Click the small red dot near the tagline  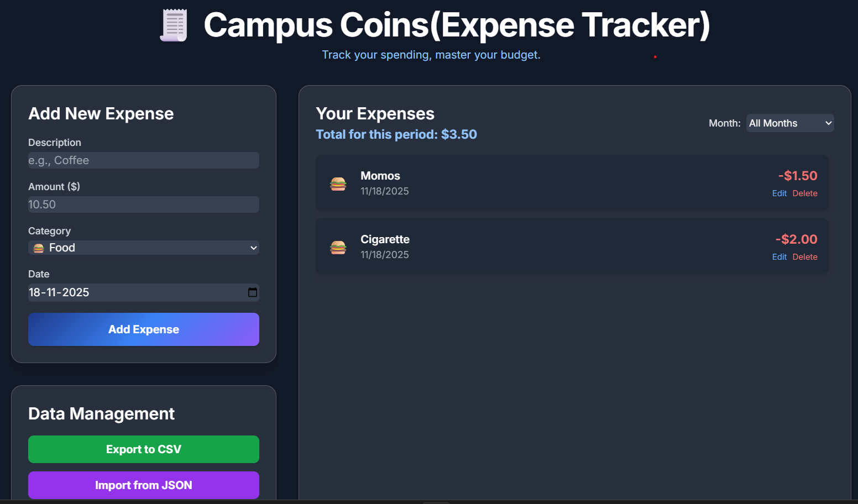click(655, 56)
